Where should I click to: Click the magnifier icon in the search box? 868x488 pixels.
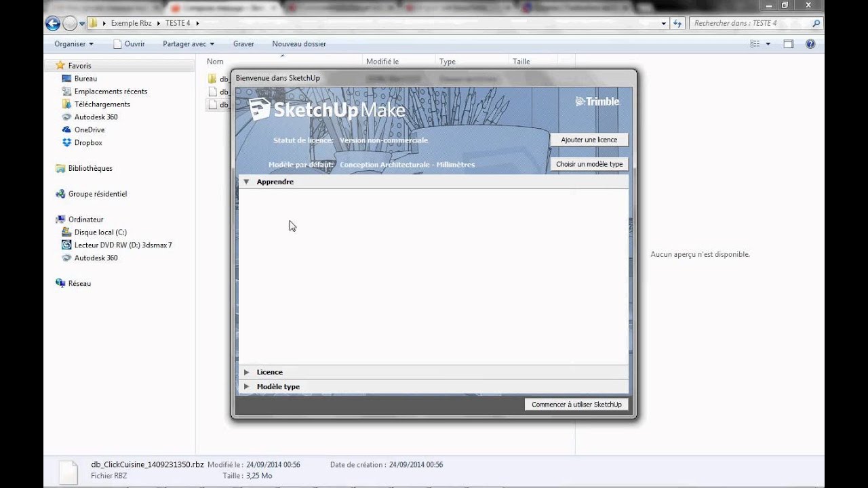(x=816, y=23)
